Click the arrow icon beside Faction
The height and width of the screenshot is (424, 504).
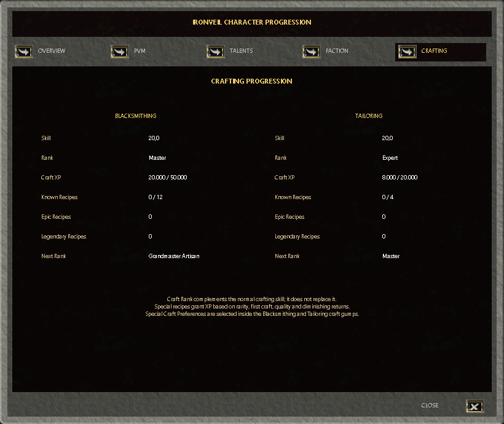point(311,52)
